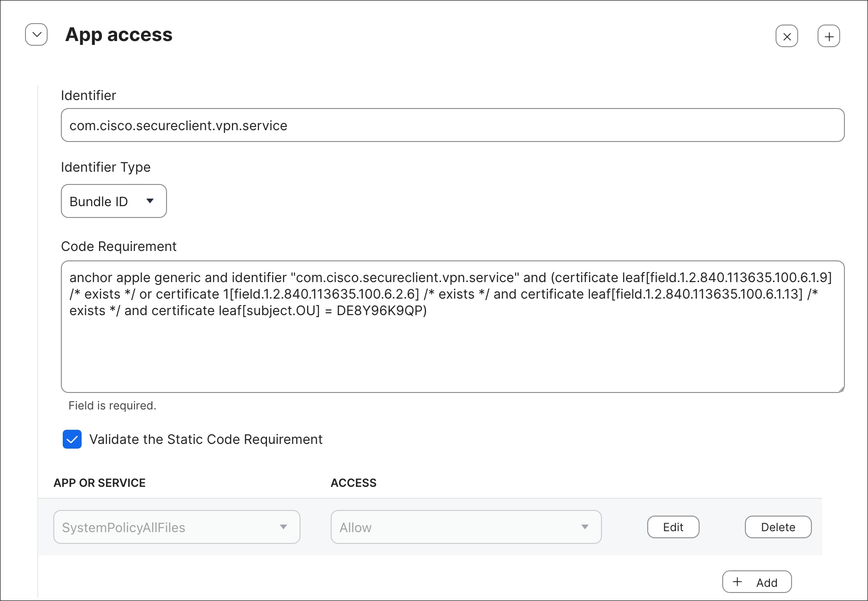Open the Allow access dropdown

pos(466,527)
